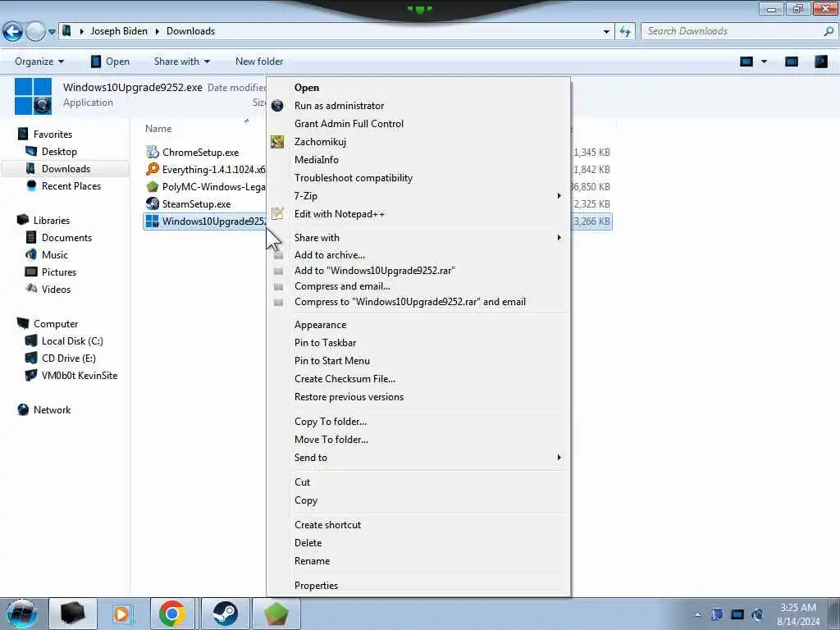This screenshot has height=630, width=840.
Task: Select the Everything-1.4.1.1024 installer icon
Action: pyautogui.click(x=153, y=169)
